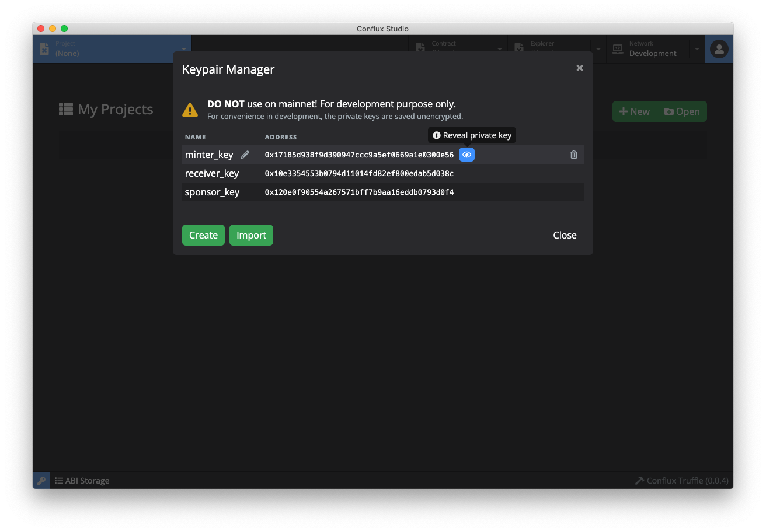Viewport: 766px width, 532px height.
Task: Click address 0x120e0f90554a267571bff7b9aa16eddb0793d0f4
Action: tap(359, 192)
